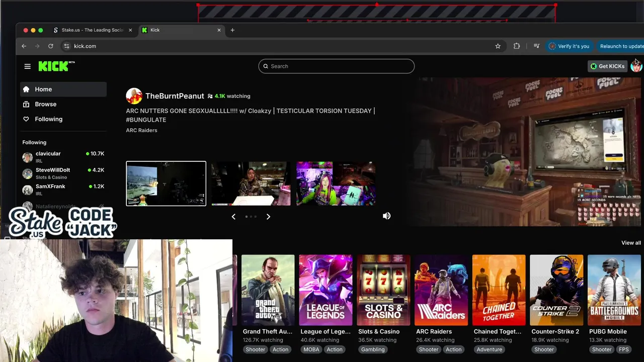Open the browser extensions puzzle icon
Viewport: 644px width, 362px height.
tap(517, 46)
